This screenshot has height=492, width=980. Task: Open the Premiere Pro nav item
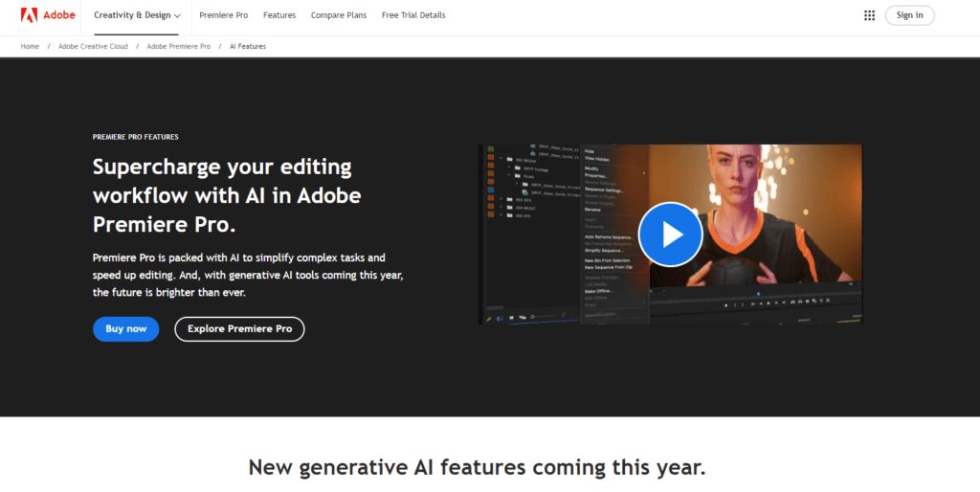coord(223,15)
